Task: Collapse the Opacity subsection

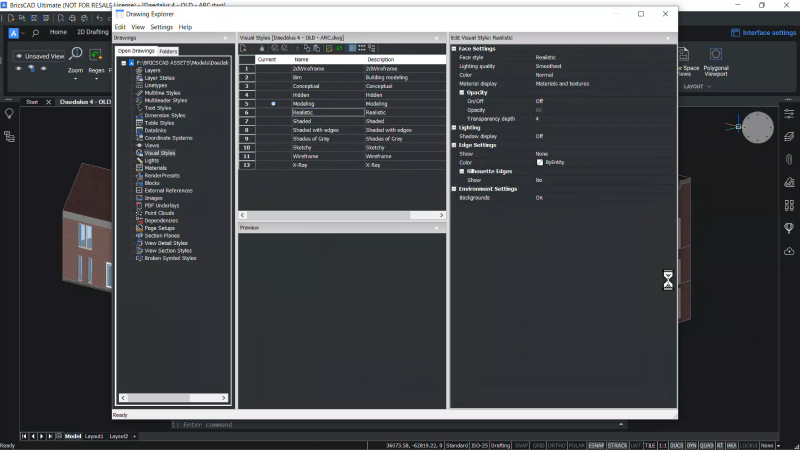Action: [462, 92]
